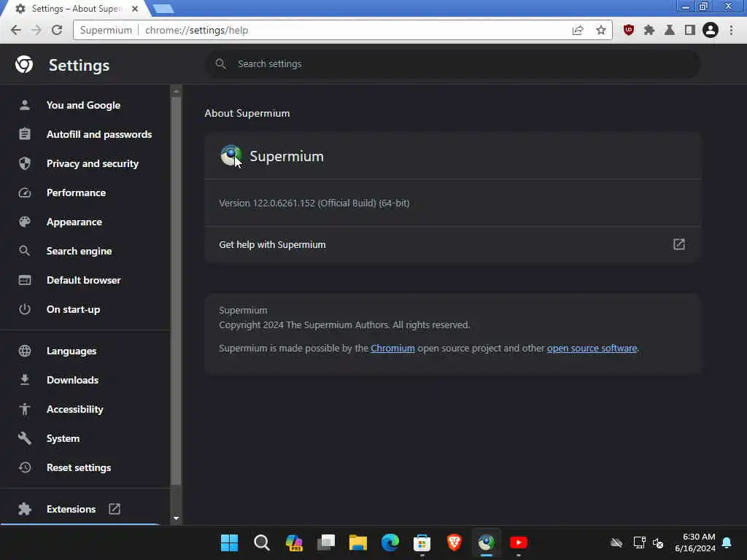
Task: Open File Explorer from taskbar
Action: (357, 542)
